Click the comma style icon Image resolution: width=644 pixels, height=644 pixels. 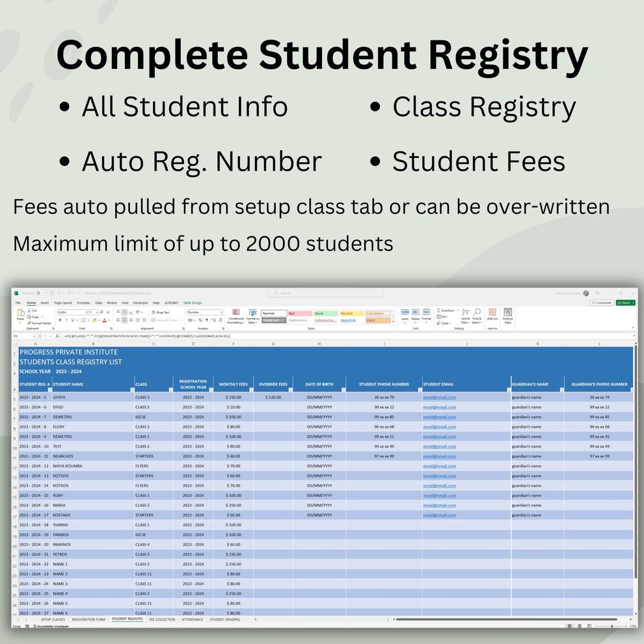207,320
